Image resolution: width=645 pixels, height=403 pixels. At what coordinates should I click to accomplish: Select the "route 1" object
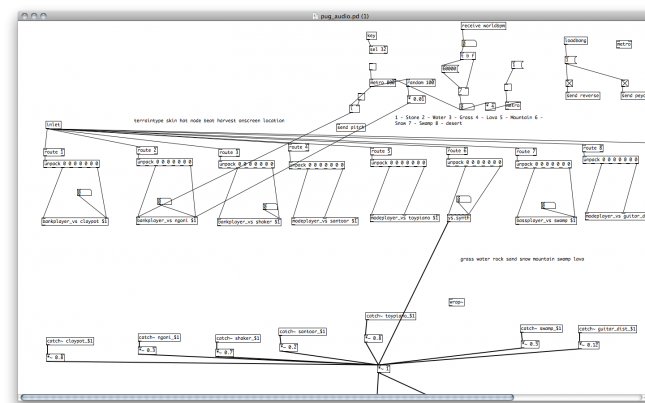pos(54,151)
